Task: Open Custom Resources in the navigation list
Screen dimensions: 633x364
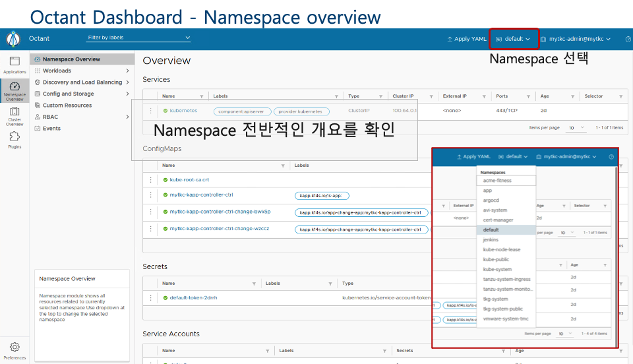Action: 67,106
